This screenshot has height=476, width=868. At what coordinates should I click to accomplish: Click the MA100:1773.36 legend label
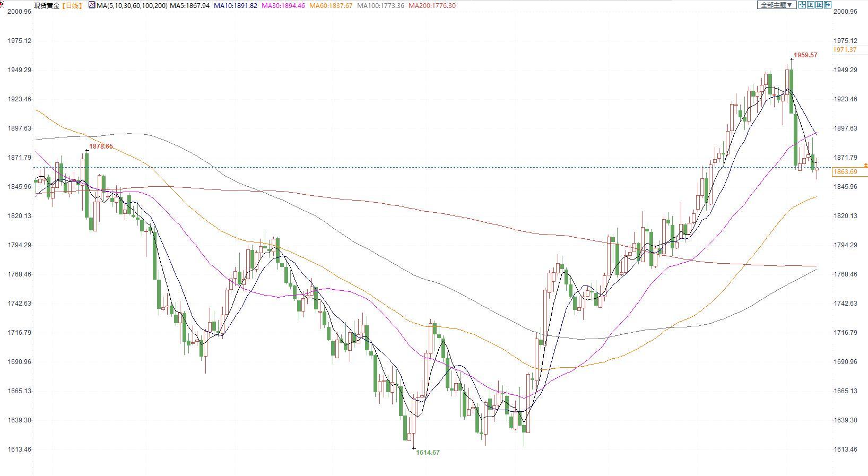[380, 6]
